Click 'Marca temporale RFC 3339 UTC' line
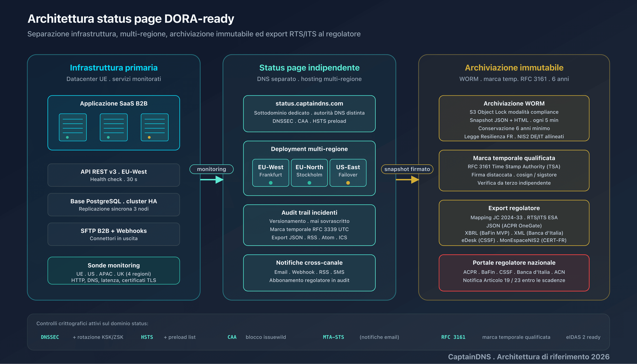This screenshot has width=637, height=364. [x=309, y=229]
